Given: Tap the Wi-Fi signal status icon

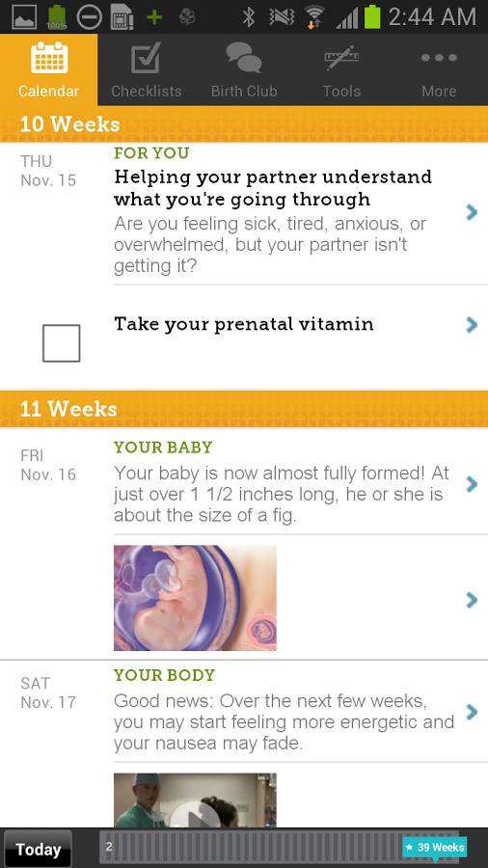Looking at the screenshot, I should (x=314, y=17).
